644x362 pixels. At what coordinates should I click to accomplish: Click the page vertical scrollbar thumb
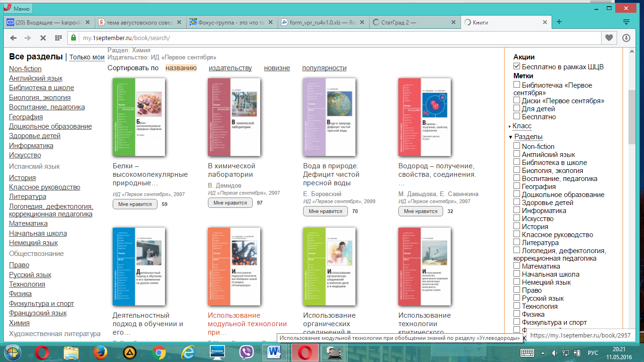tap(632, 117)
